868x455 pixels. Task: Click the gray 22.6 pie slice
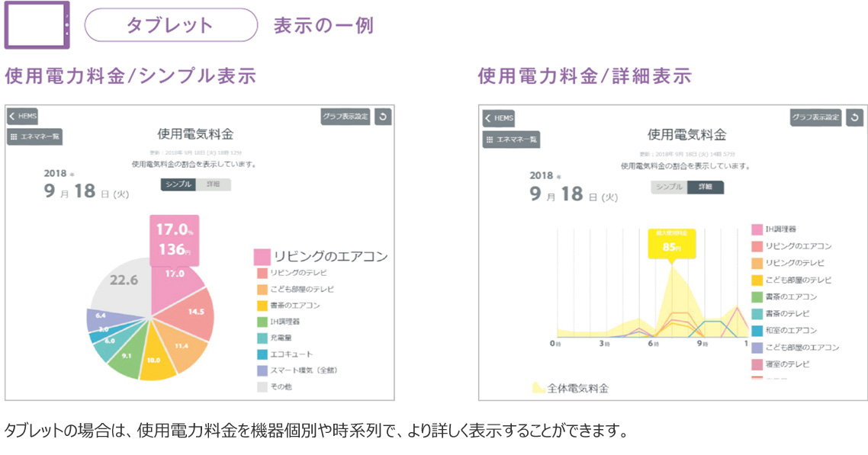point(122,282)
